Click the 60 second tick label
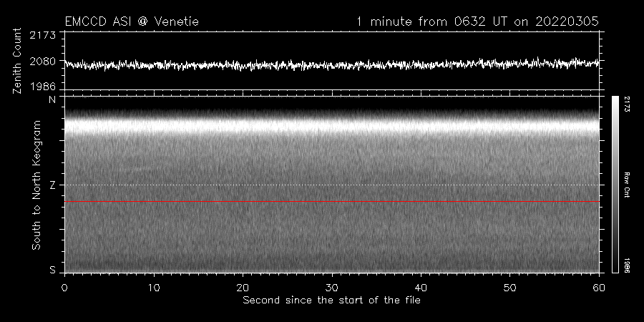Screen dimensions: 644x322 point(599,288)
